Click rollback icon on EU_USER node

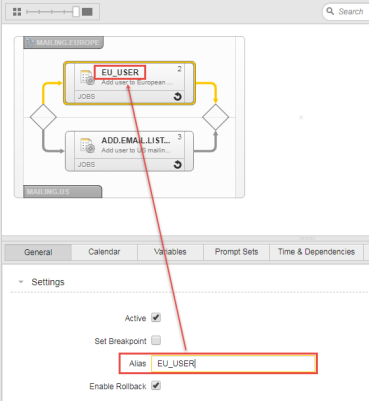178,96
